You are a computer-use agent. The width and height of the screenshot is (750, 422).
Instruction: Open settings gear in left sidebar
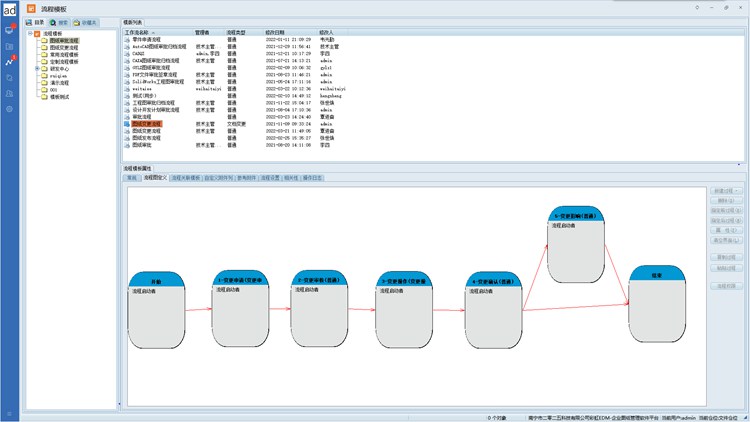coord(9,108)
